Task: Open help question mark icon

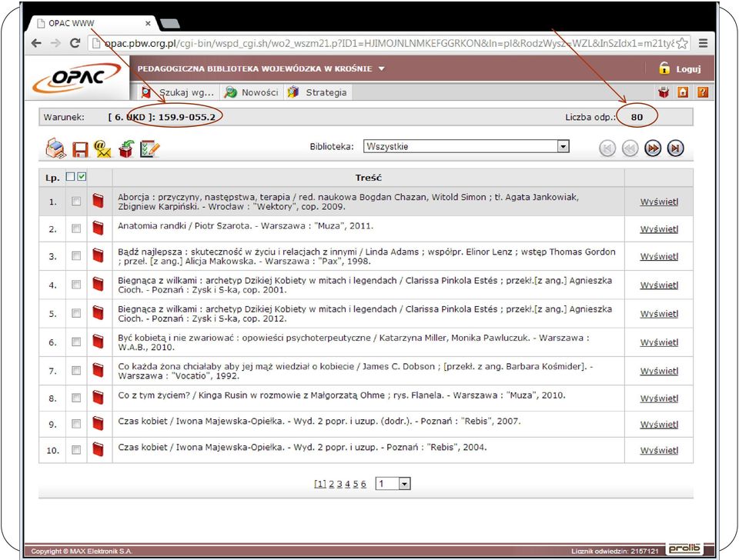Action: coord(702,92)
